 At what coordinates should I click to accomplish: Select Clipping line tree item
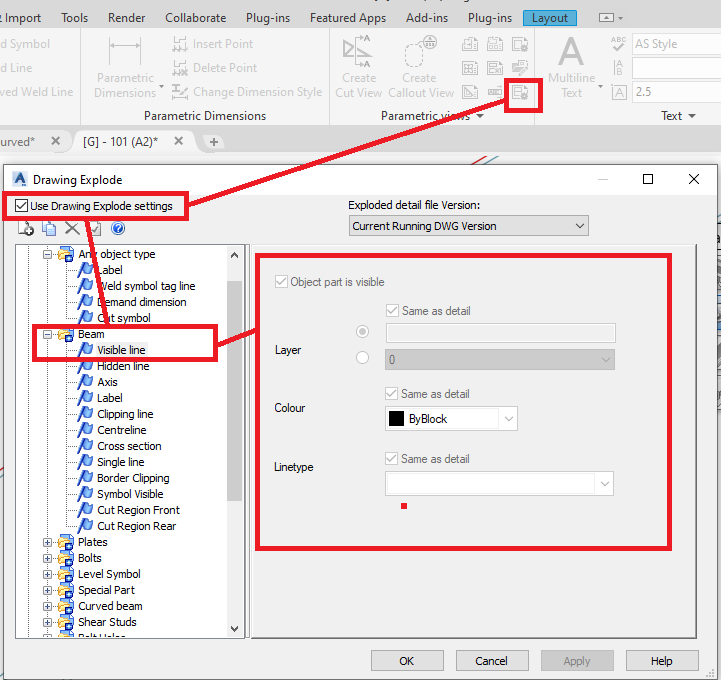(x=125, y=414)
